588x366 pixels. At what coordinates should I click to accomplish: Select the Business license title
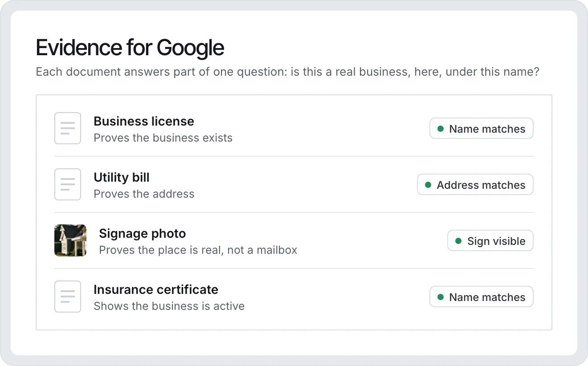144,121
